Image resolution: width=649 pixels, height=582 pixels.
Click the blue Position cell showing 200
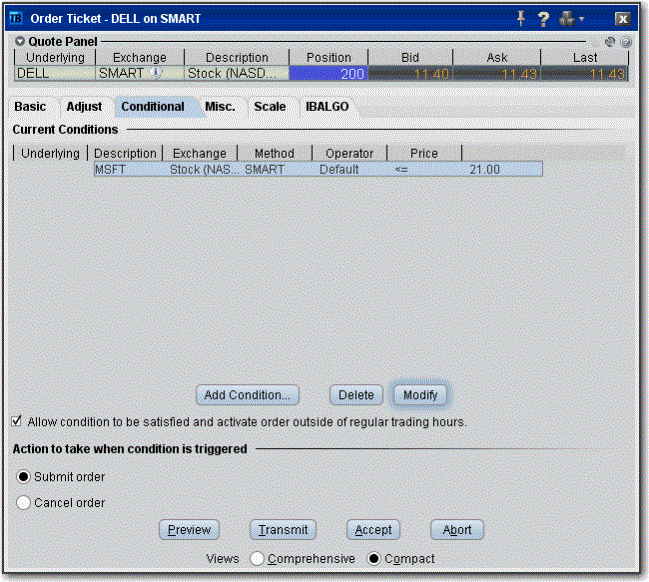[x=330, y=74]
